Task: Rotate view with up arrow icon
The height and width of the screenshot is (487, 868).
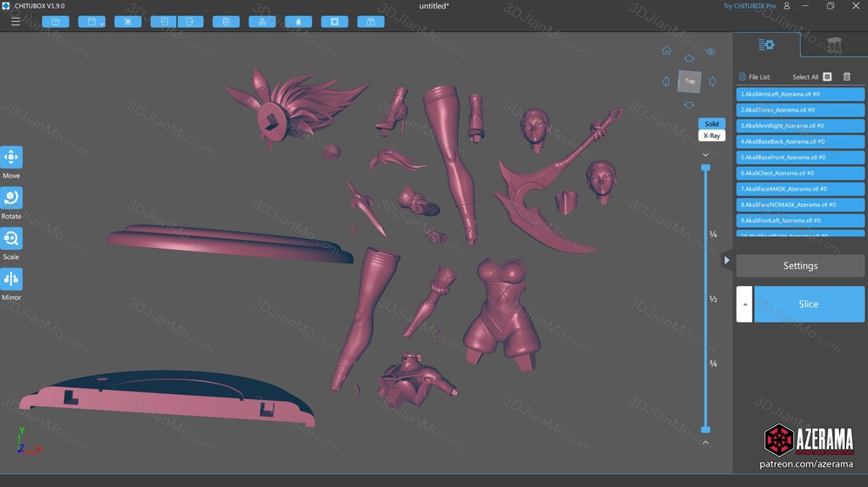Action: coord(688,58)
